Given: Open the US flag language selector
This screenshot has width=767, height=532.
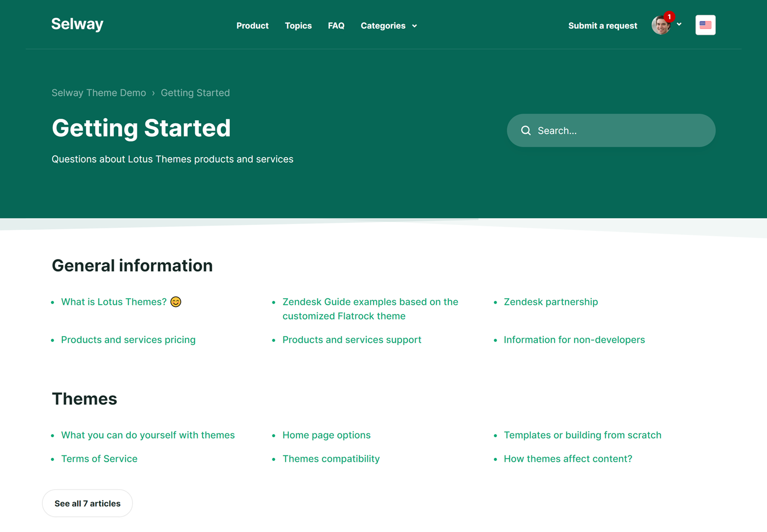Looking at the screenshot, I should point(705,25).
